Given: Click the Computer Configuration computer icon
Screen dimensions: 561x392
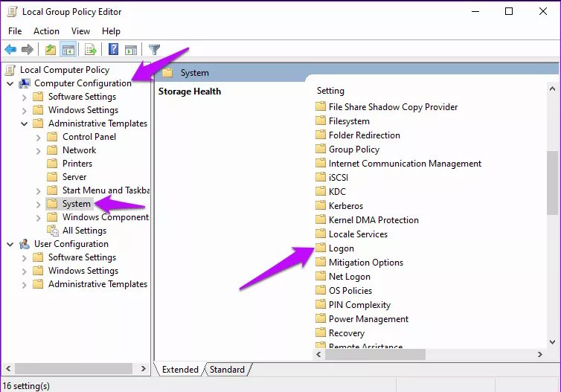Looking at the screenshot, I should [x=25, y=83].
